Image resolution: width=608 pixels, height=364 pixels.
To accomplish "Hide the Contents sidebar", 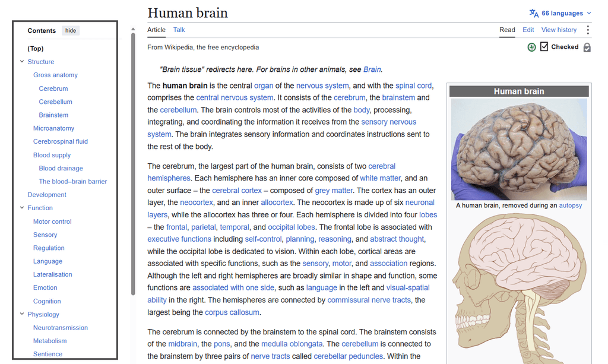I will (71, 31).
